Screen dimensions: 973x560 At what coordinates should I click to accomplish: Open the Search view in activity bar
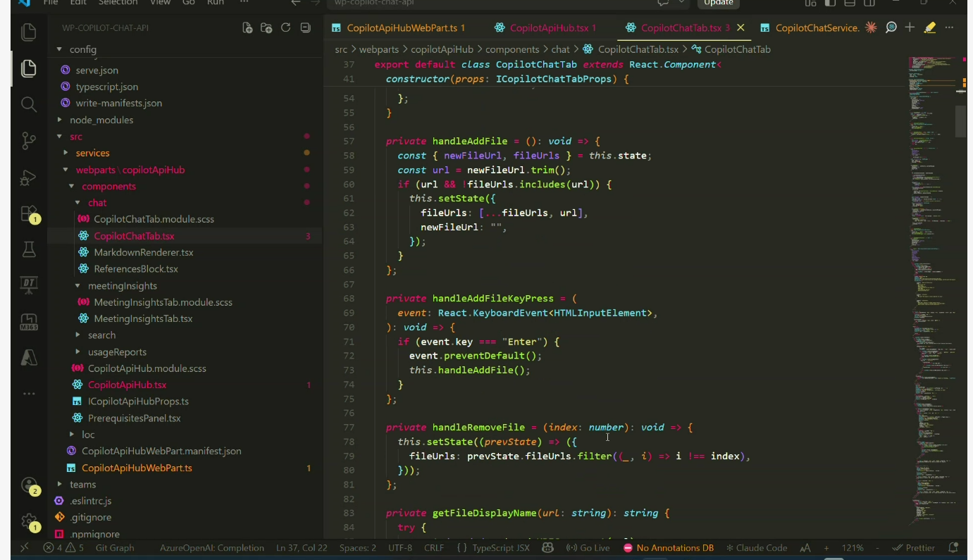click(29, 104)
